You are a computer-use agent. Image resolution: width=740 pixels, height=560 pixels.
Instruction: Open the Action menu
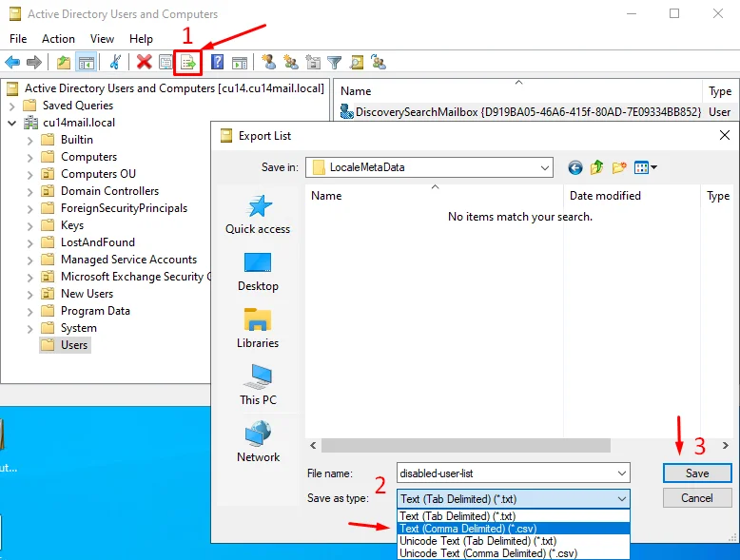point(58,39)
